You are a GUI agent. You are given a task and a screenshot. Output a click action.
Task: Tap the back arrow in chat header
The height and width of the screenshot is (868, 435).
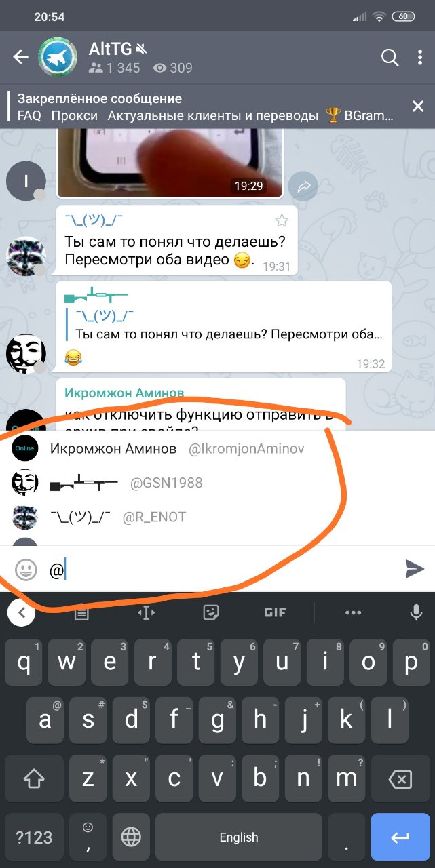20,58
